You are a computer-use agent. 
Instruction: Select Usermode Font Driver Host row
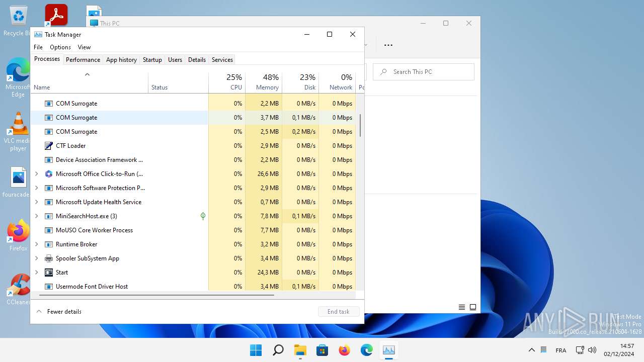coord(193,286)
